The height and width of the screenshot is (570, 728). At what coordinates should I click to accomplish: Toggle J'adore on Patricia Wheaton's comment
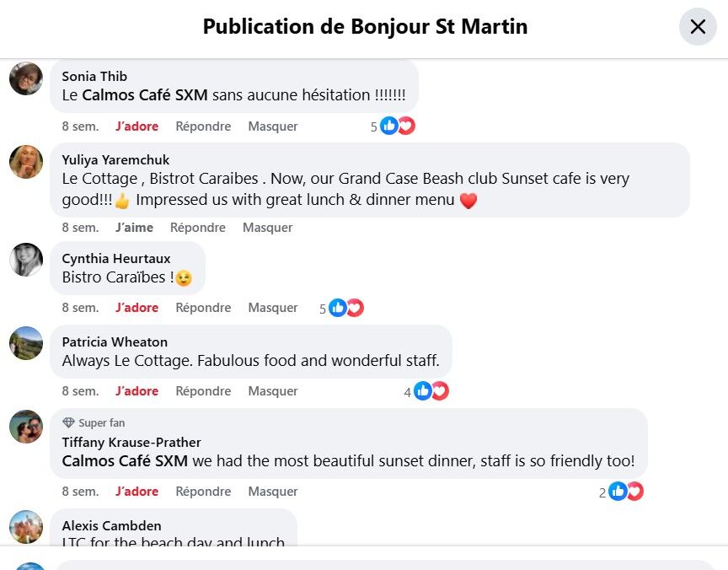(136, 391)
